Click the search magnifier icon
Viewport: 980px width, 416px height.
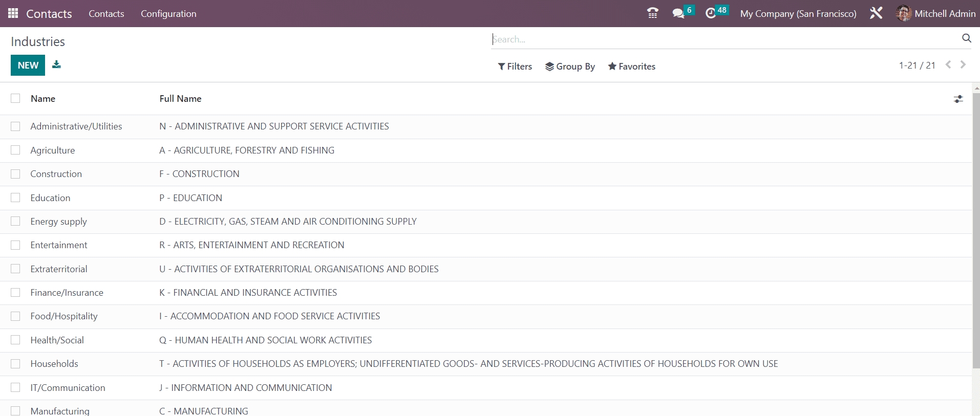[966, 38]
